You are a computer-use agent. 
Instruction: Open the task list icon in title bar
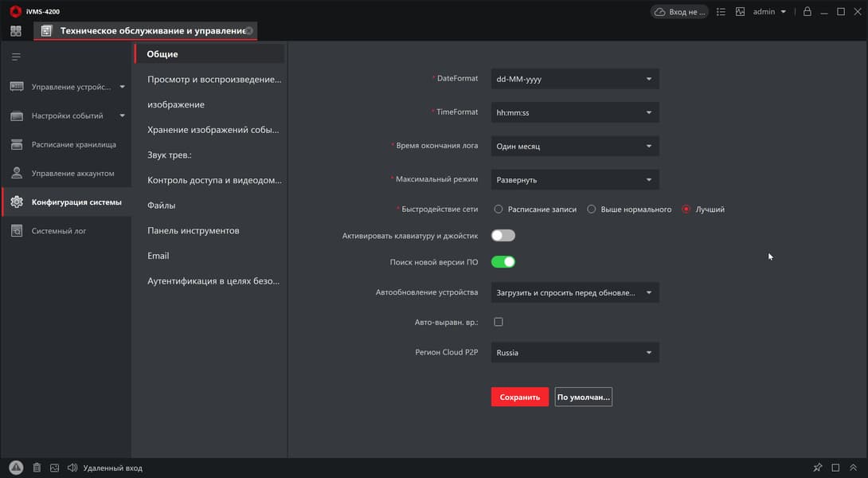coord(721,12)
